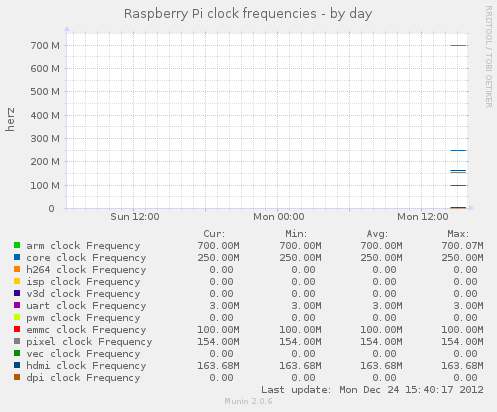
Task: Click the dark green vec clock swatch
Action: [17, 353]
